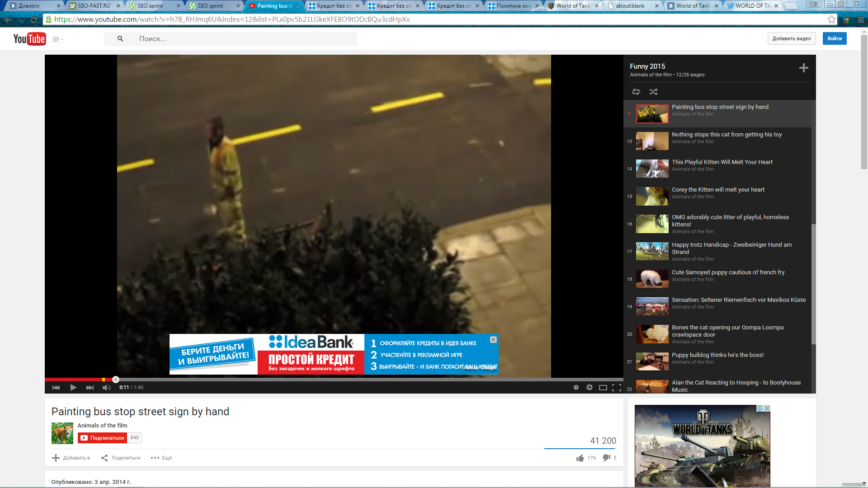Open 'Puppy bulldog thinks he's the boss!'

(x=718, y=355)
